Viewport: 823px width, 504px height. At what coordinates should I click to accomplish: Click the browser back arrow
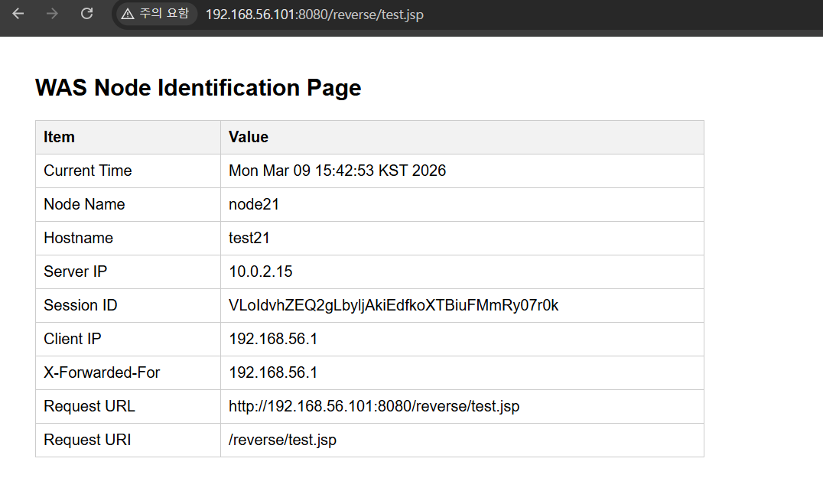click(18, 14)
